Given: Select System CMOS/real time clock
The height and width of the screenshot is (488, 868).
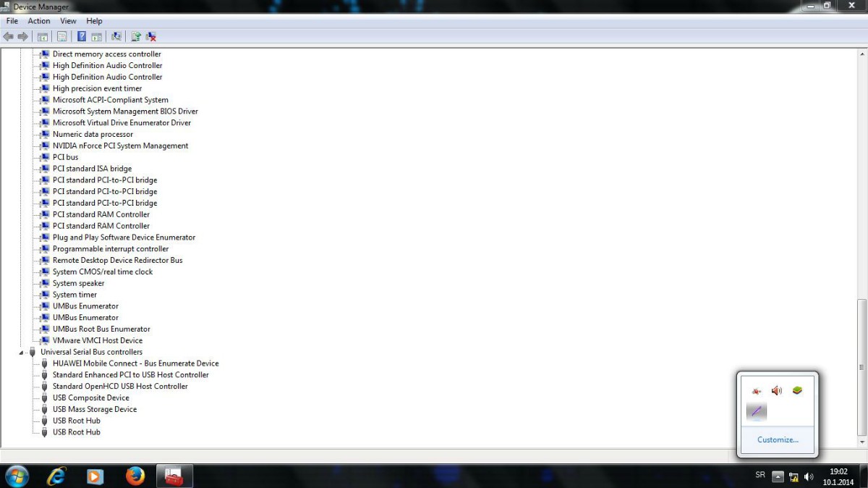Looking at the screenshot, I should 103,272.
